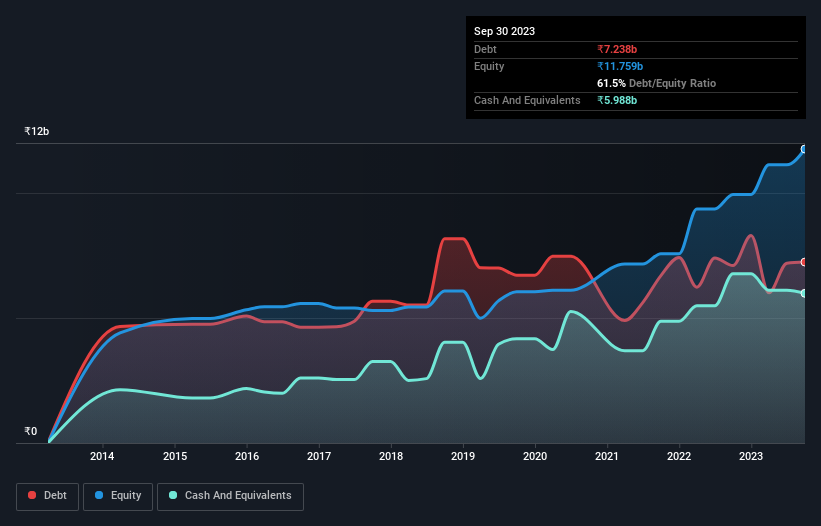
Task: Click the 2016 x-axis label
Action: [247, 456]
